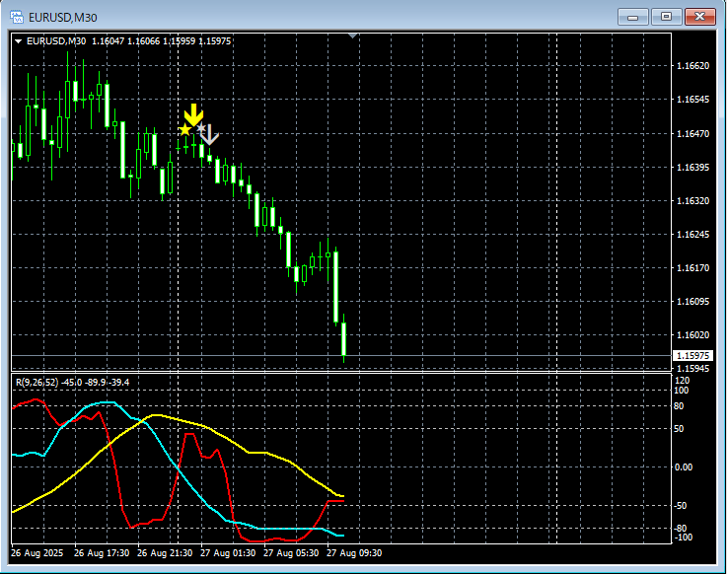Click the 1.16095 price scale label
This screenshot has height=574, width=728.
(x=692, y=302)
